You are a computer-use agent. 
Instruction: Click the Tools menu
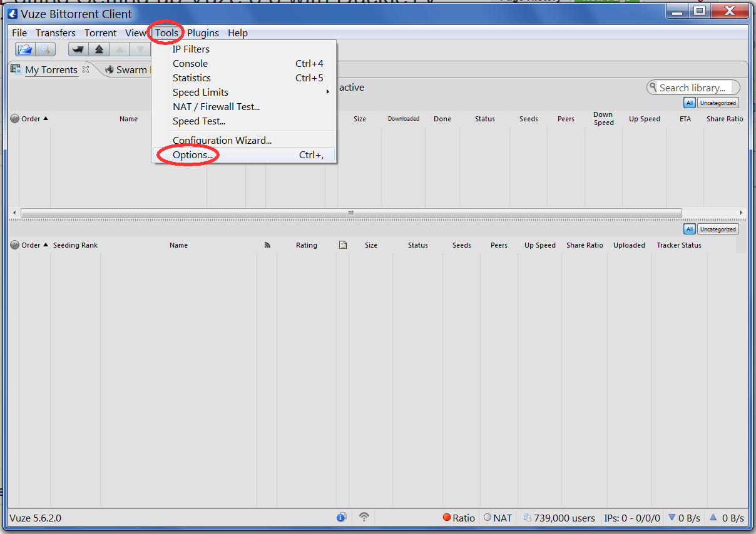(167, 33)
